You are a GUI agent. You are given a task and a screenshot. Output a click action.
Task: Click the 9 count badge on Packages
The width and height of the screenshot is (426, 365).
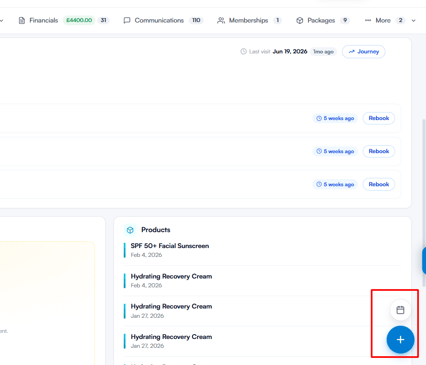(x=345, y=20)
